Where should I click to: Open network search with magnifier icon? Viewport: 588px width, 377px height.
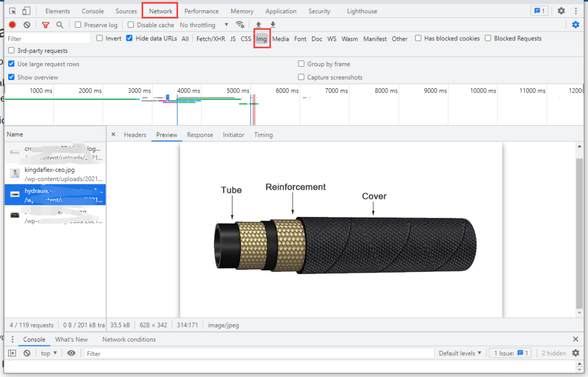click(60, 25)
